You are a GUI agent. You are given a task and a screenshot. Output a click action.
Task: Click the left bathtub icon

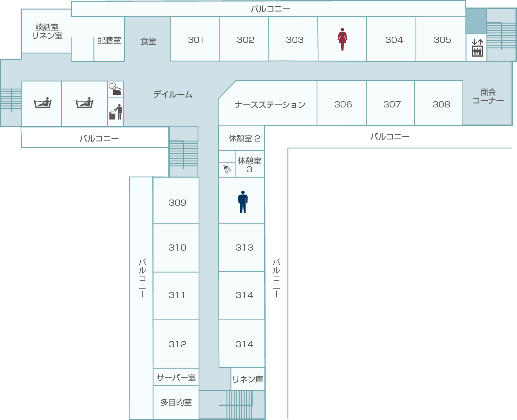(x=43, y=103)
